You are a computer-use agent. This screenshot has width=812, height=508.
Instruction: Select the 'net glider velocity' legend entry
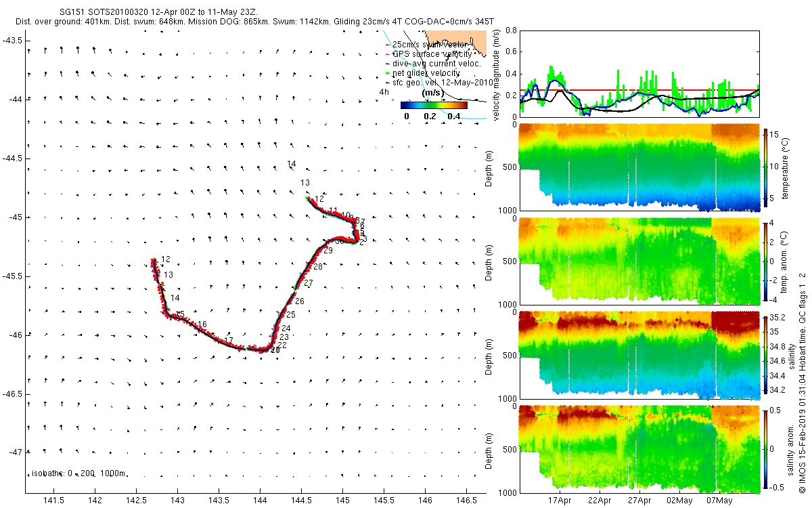pos(422,72)
